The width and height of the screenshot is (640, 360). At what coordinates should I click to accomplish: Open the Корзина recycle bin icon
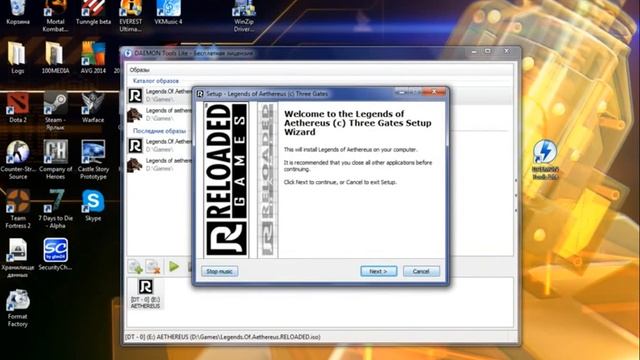pos(18,13)
